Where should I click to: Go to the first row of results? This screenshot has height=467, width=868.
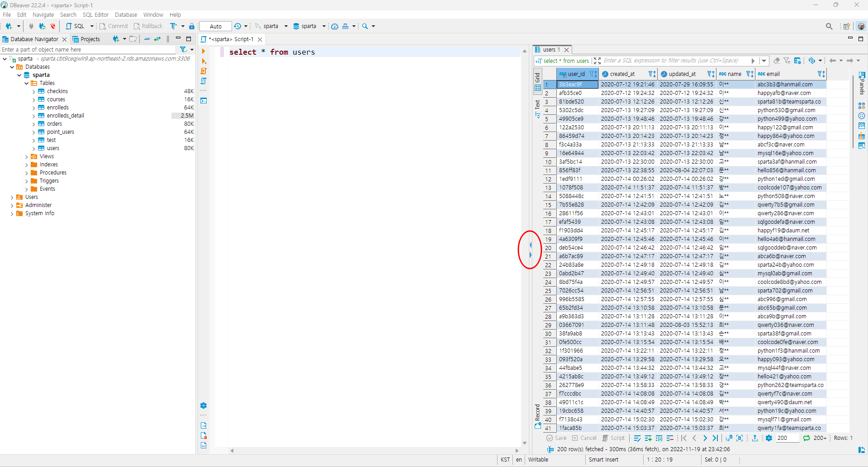684,438
